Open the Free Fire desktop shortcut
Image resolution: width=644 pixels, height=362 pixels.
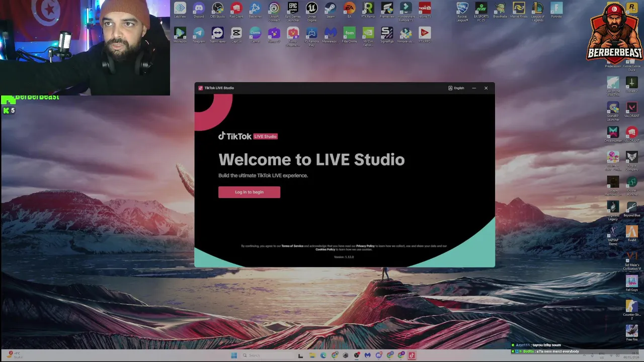[631, 333]
